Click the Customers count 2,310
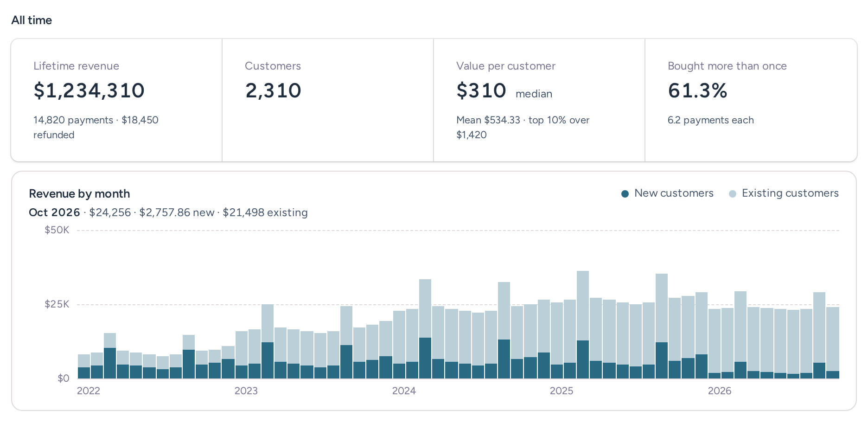 (x=273, y=90)
